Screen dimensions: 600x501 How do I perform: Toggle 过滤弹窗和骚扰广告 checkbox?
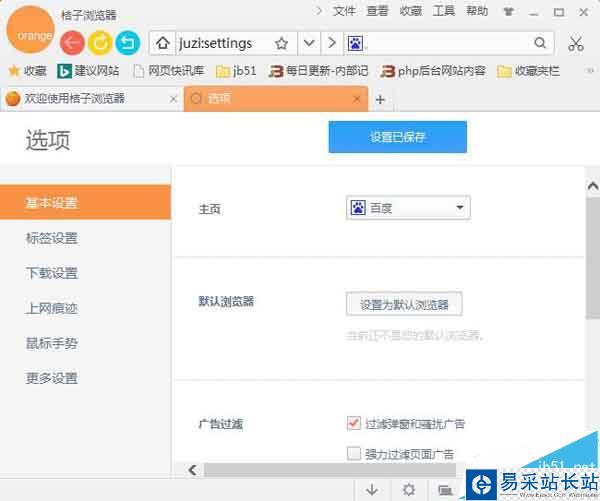354,423
